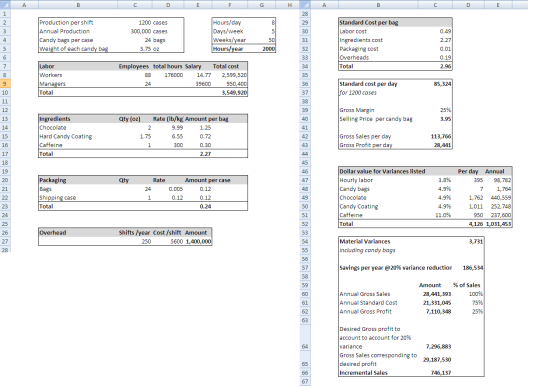
Task: Click the Shipping case packaging row label
Action: (58, 197)
